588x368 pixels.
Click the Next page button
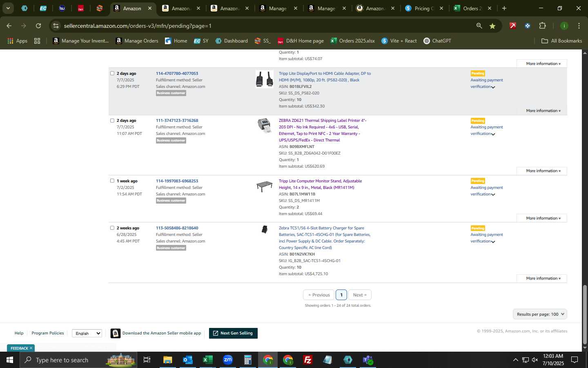tap(360, 295)
